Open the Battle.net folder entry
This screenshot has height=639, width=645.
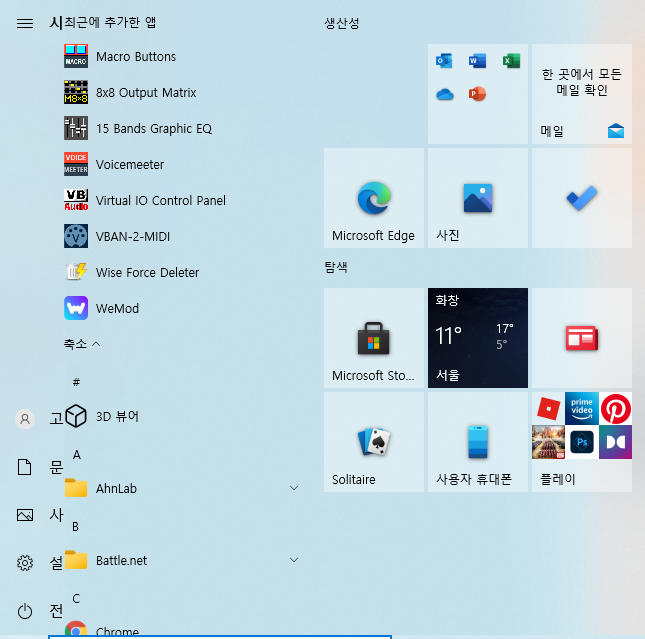pyautogui.click(x=181, y=560)
